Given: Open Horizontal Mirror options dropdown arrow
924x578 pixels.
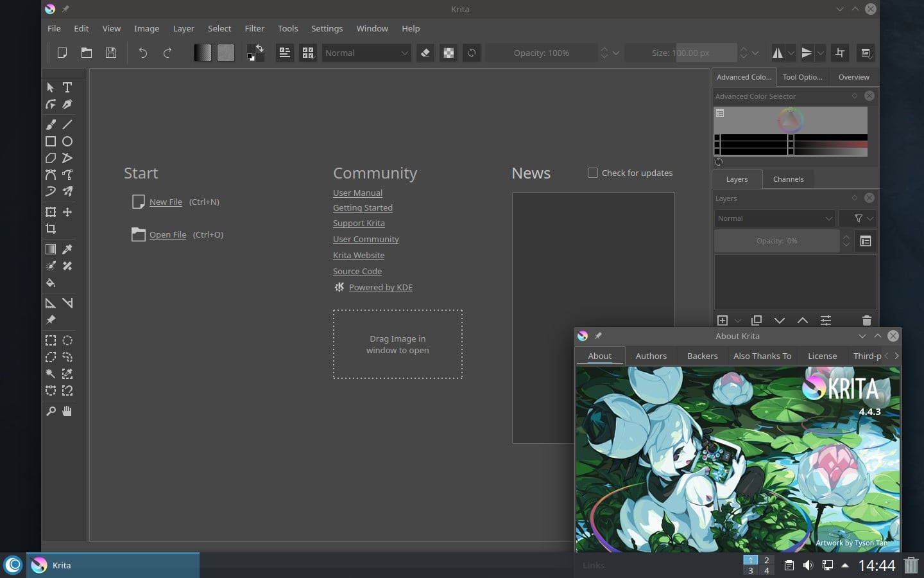Looking at the screenshot, I should 791,53.
